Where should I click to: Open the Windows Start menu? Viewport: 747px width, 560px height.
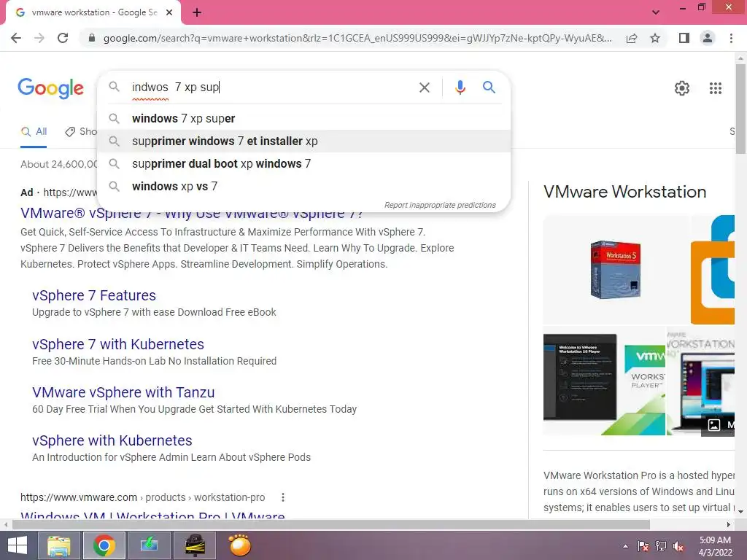pyautogui.click(x=18, y=545)
